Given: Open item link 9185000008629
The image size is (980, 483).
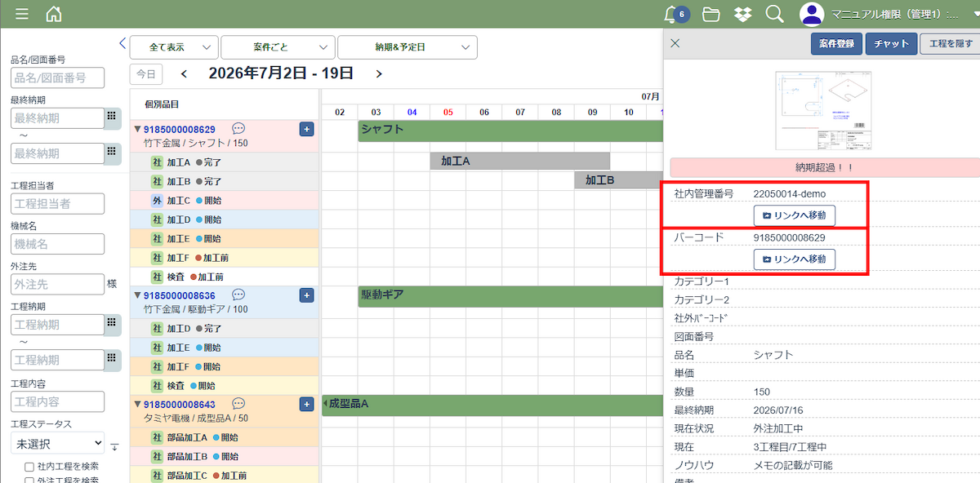Looking at the screenshot, I should (x=180, y=129).
